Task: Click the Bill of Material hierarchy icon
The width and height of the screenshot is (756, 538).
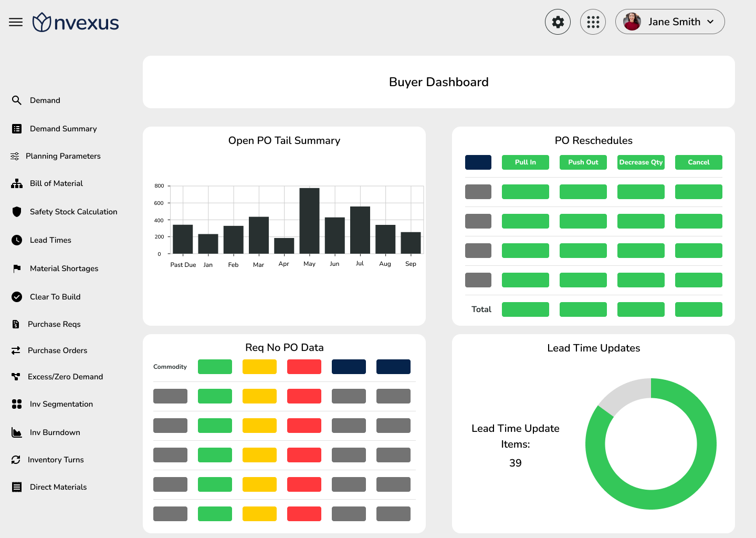Action: pos(17,183)
